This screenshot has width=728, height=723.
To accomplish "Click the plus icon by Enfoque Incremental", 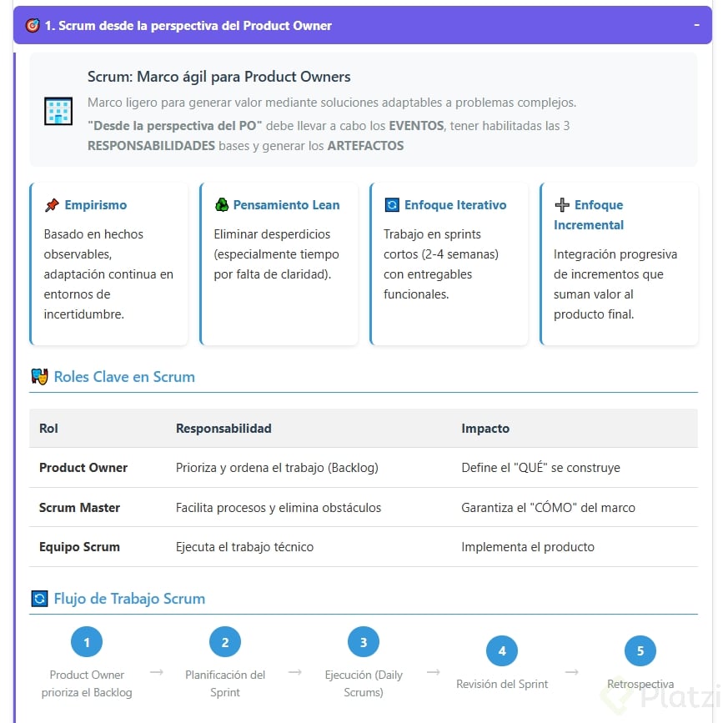I will click(x=562, y=205).
